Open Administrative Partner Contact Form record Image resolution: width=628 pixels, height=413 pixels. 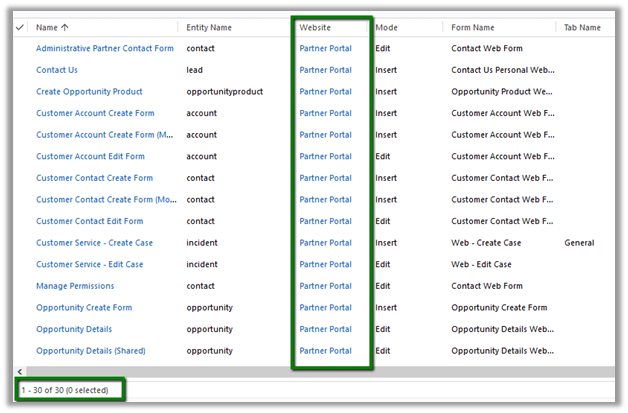pyautogui.click(x=104, y=48)
